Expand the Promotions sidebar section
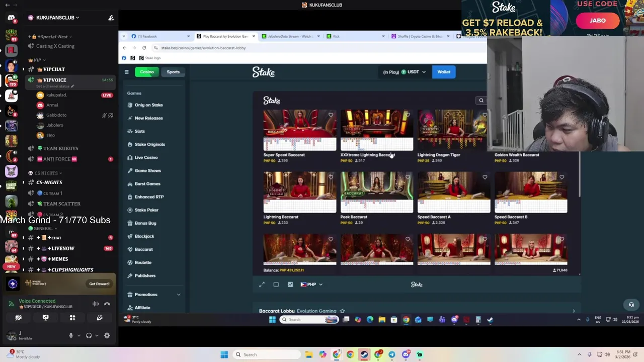 (153, 295)
